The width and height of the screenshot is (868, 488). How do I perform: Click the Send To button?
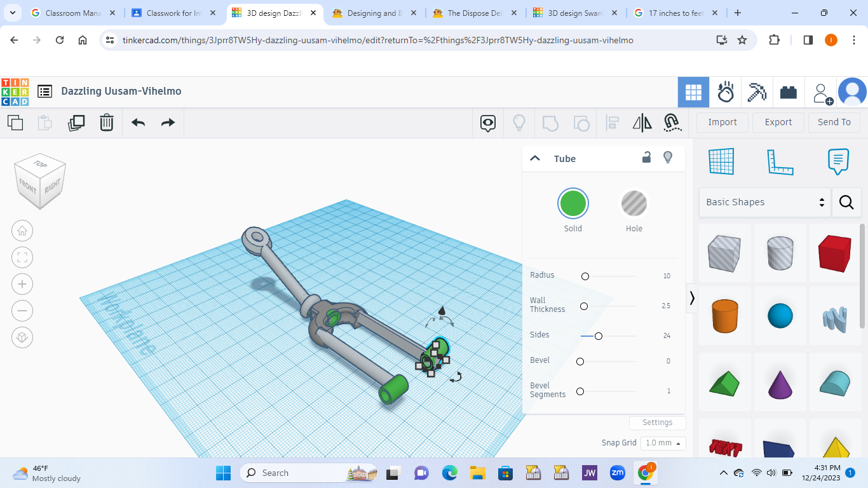pyautogui.click(x=834, y=123)
